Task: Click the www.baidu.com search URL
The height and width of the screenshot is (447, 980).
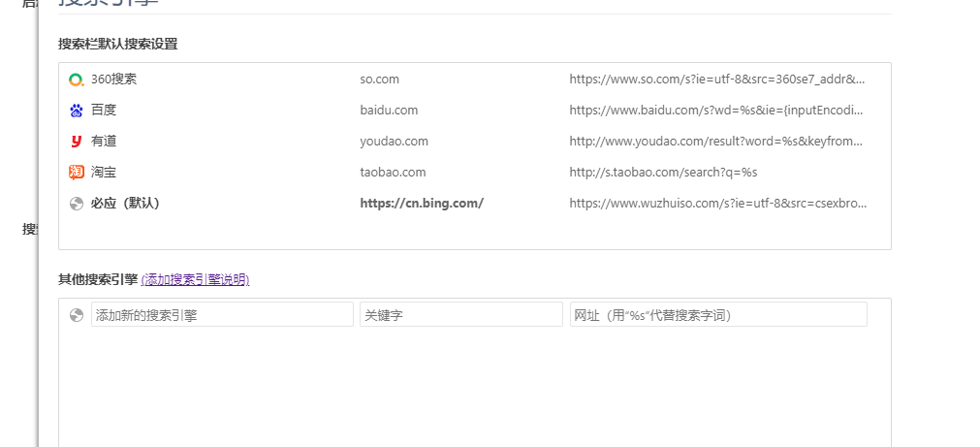Action: pos(716,111)
